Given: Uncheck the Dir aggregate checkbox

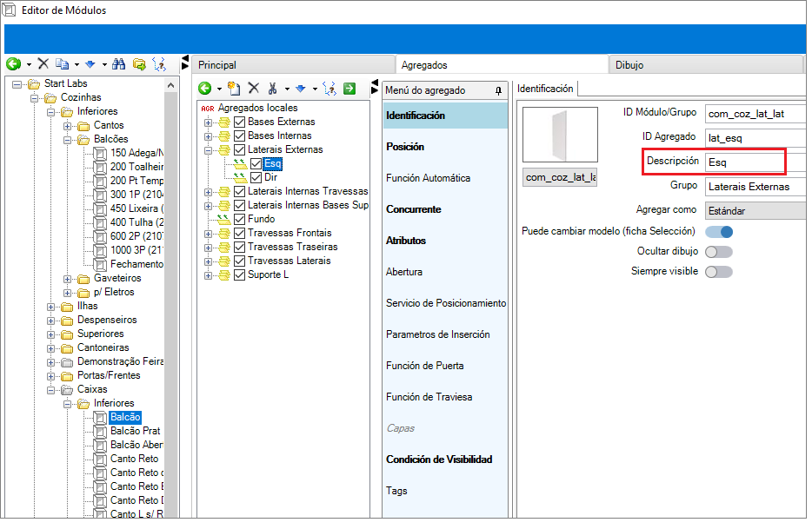Looking at the screenshot, I should click(256, 177).
